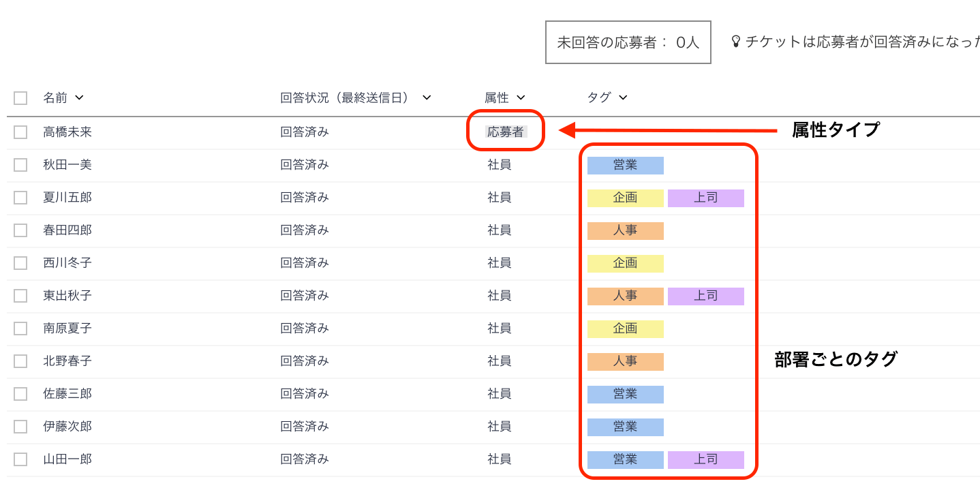Click the 社員 attribute on 北野春子's row
The height and width of the screenshot is (488, 980).
[500, 361]
